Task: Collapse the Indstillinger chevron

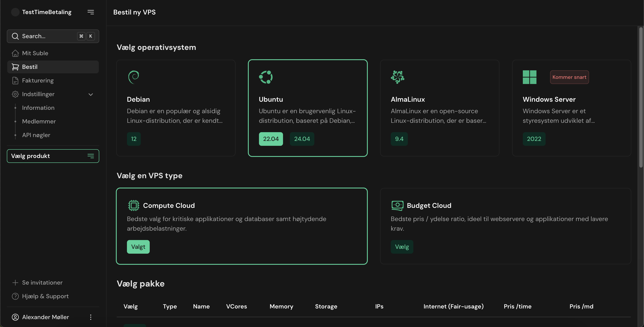Action: (x=91, y=94)
